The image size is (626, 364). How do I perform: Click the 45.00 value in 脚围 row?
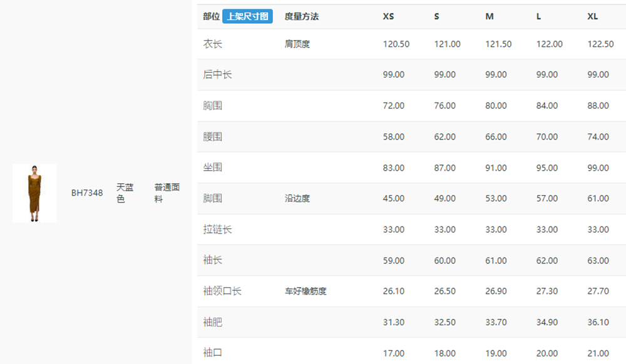point(394,198)
